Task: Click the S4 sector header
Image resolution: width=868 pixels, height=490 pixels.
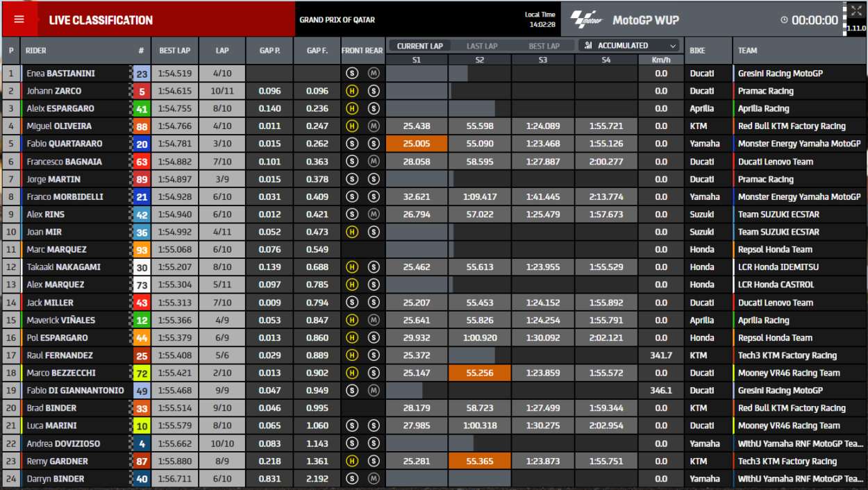Action: [606, 60]
